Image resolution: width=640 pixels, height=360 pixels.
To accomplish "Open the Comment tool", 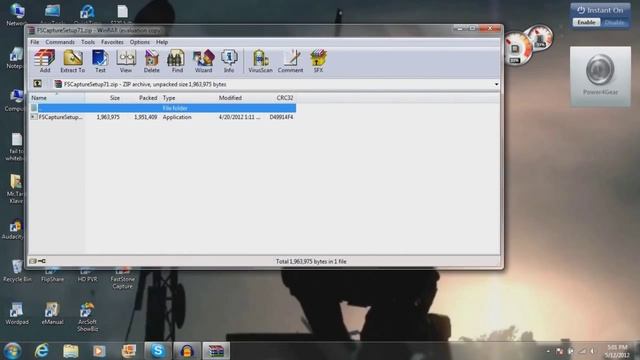I will pyautogui.click(x=290, y=61).
